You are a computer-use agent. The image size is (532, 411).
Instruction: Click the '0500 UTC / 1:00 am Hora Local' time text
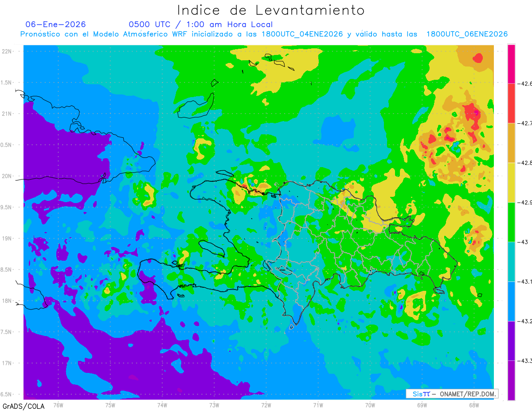pos(201,24)
